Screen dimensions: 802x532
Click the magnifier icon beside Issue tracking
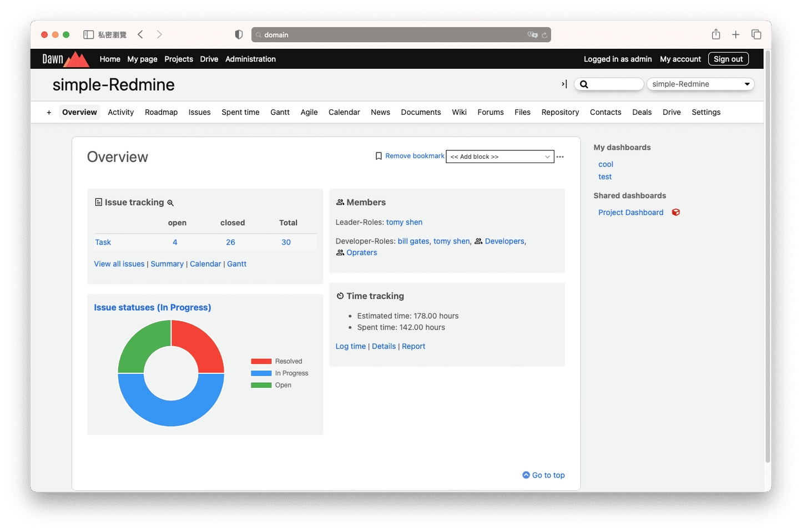pyautogui.click(x=170, y=203)
